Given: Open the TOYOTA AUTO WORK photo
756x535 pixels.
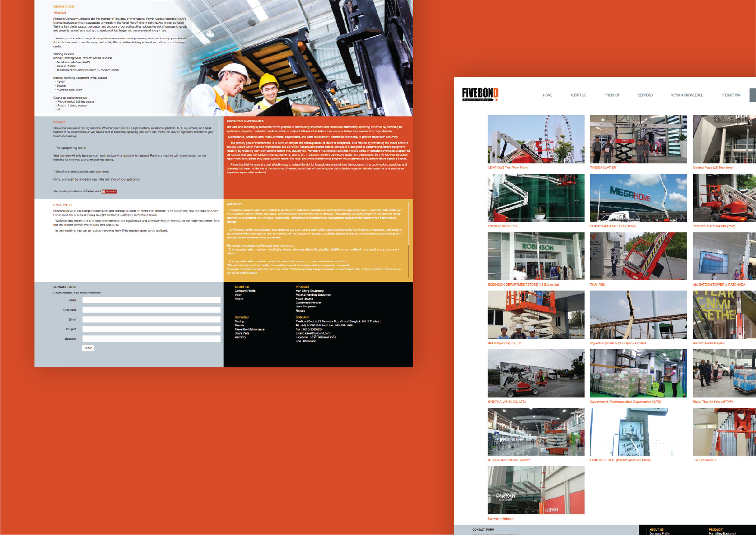Looking at the screenshot, I should point(724,197).
